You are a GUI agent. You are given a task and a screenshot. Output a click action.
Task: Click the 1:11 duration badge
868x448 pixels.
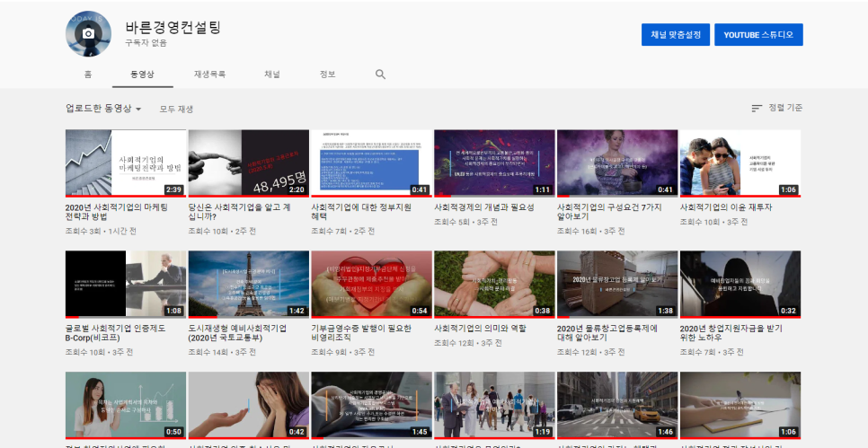click(542, 189)
